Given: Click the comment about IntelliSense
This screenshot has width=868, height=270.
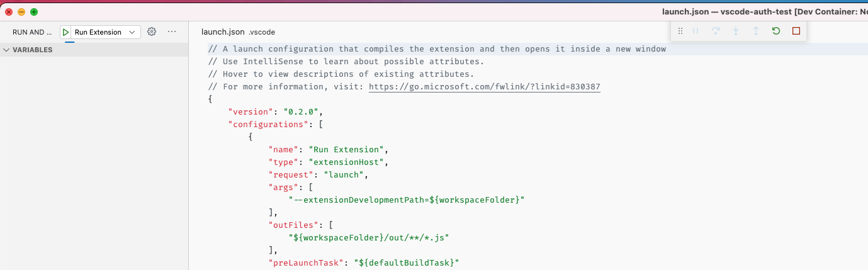Looking at the screenshot, I should pos(346,61).
